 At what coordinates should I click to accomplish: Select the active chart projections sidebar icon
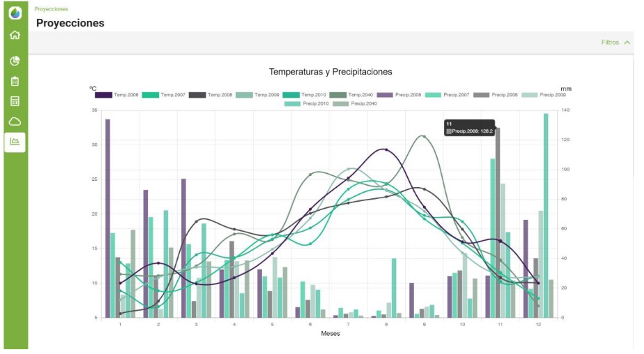tap(15, 142)
